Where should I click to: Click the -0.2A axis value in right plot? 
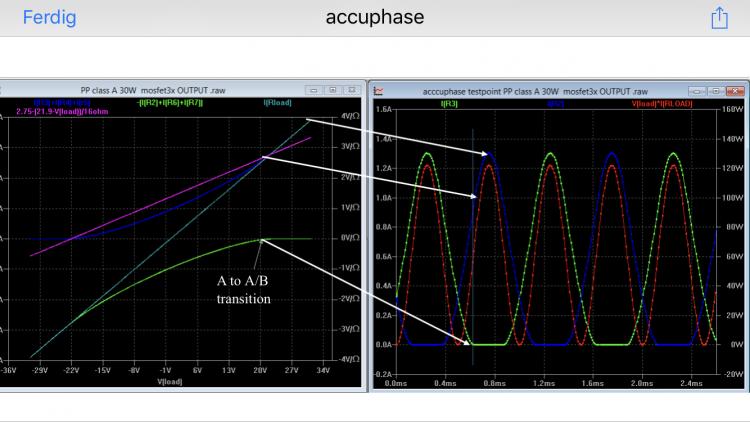[383, 374]
